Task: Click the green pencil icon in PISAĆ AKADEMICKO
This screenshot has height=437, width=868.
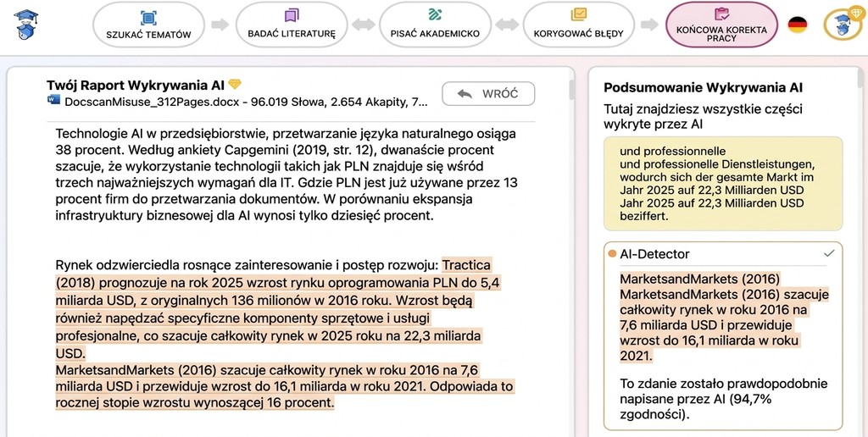Action: click(435, 14)
